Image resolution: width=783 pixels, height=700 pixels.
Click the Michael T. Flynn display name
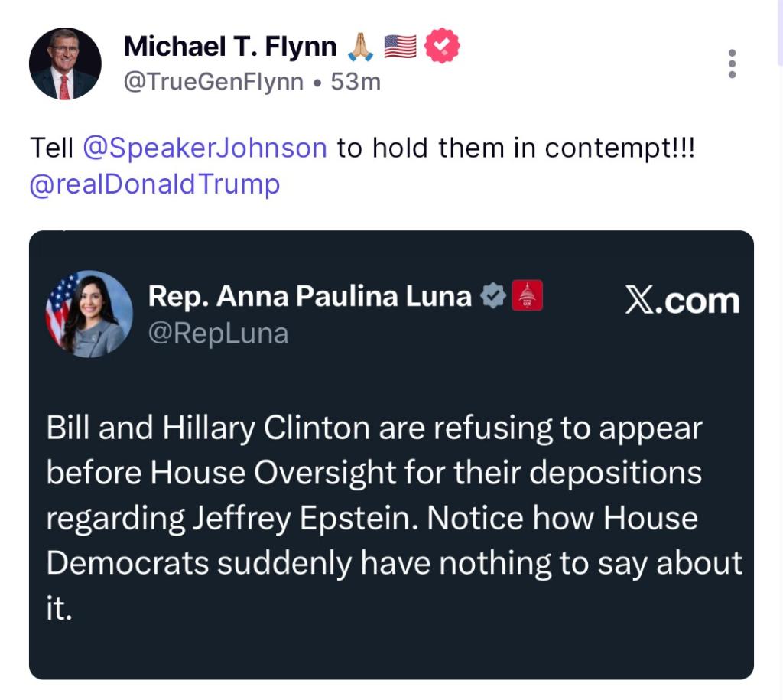230,47
